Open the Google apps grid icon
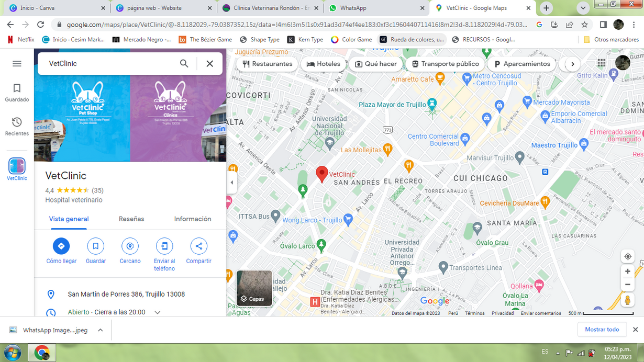 [x=602, y=63]
